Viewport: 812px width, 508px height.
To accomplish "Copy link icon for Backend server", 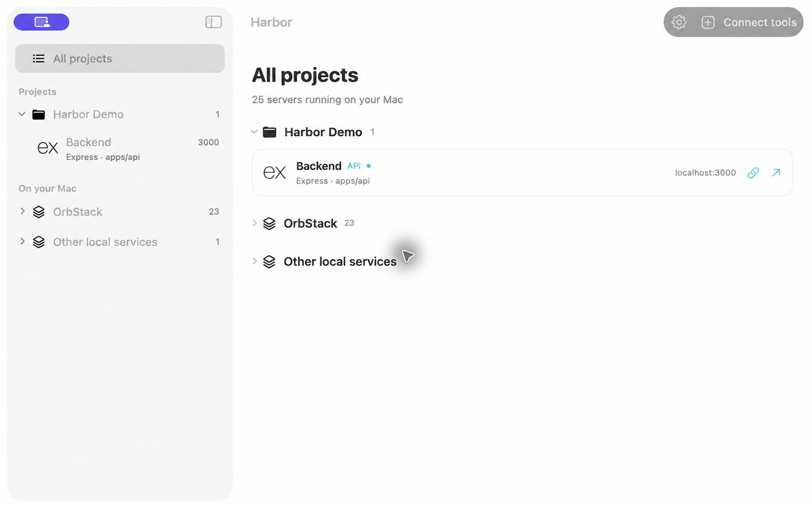I will (753, 173).
